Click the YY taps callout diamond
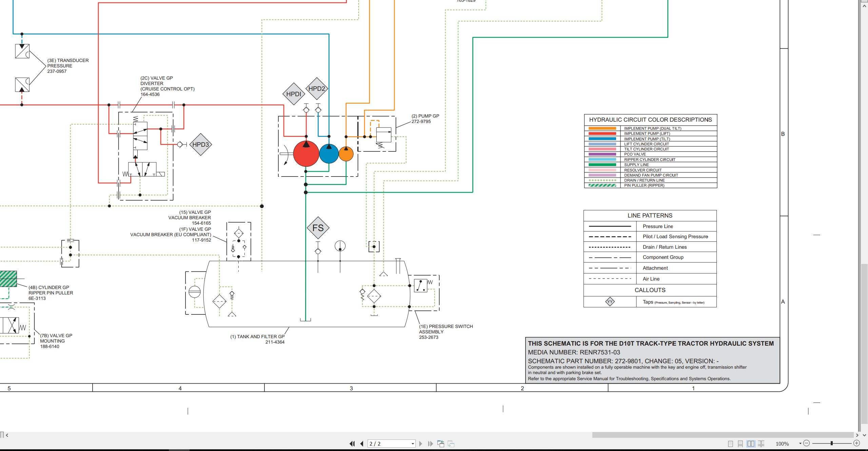The image size is (868, 451). click(610, 302)
